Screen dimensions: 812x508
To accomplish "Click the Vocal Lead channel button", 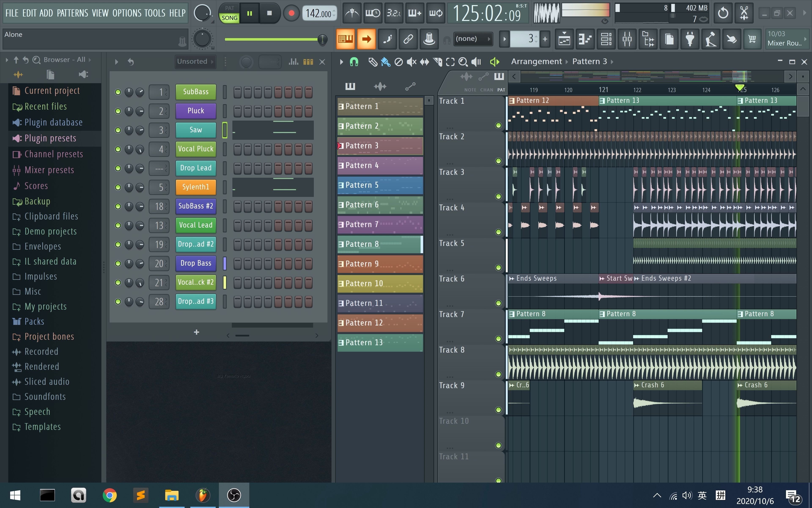I will tap(196, 225).
